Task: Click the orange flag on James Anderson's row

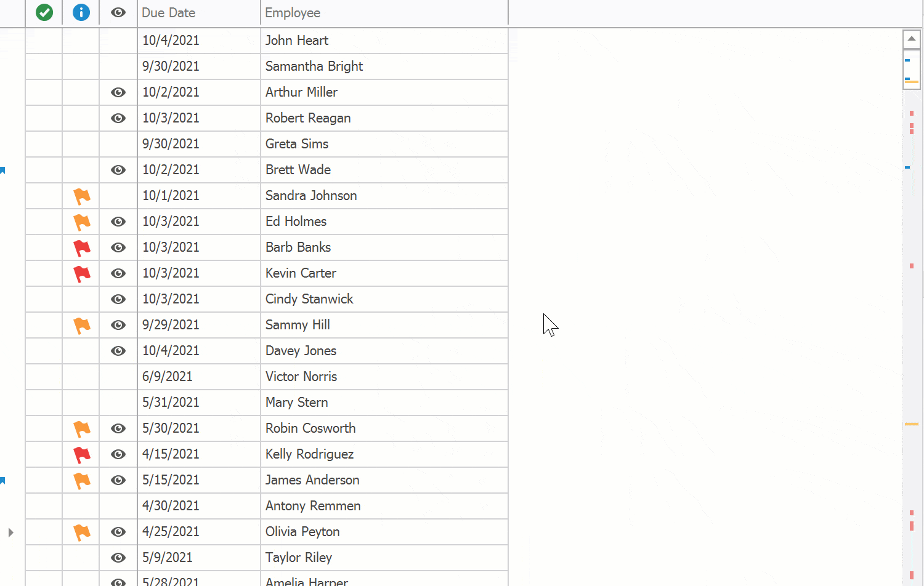Action: (x=81, y=480)
